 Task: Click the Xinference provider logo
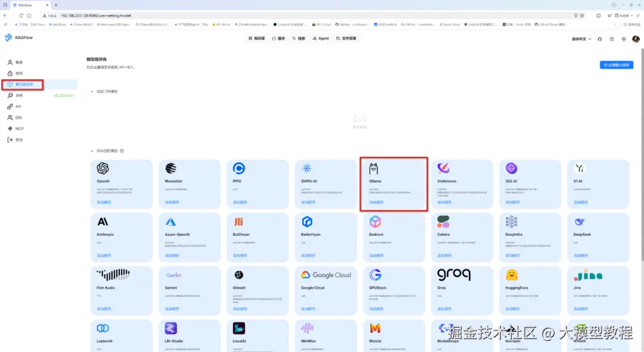click(443, 168)
